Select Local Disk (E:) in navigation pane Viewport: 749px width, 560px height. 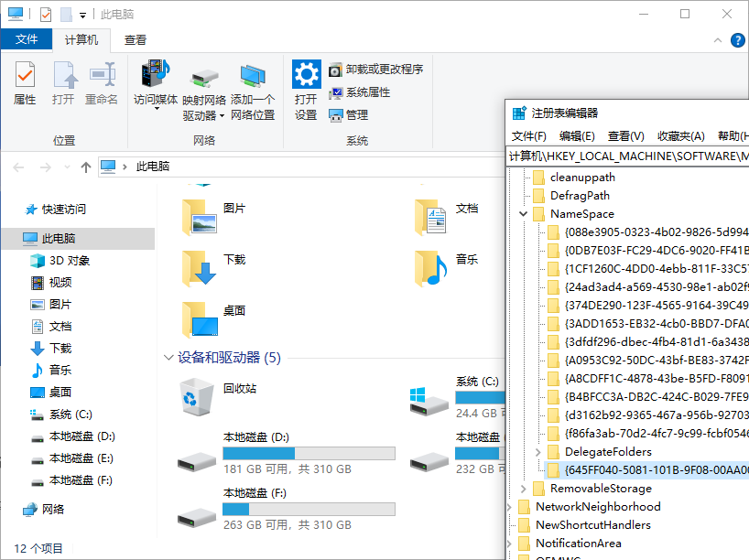point(72,458)
